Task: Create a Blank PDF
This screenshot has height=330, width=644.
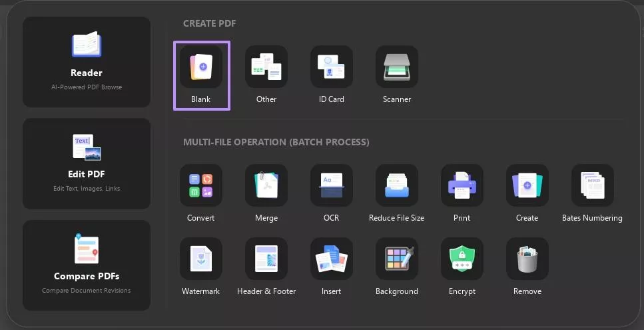Action: pos(201,67)
